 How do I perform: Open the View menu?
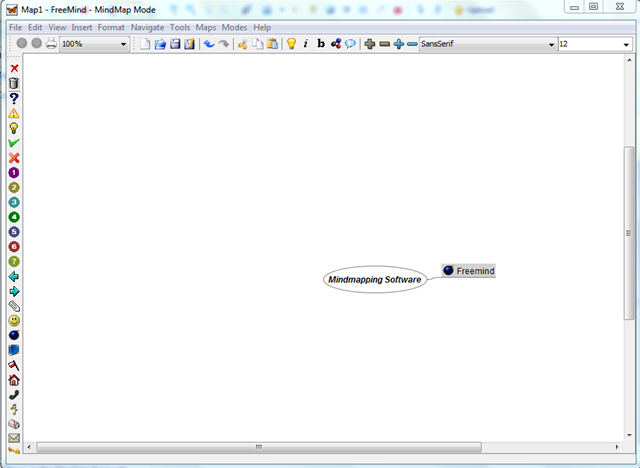click(57, 27)
